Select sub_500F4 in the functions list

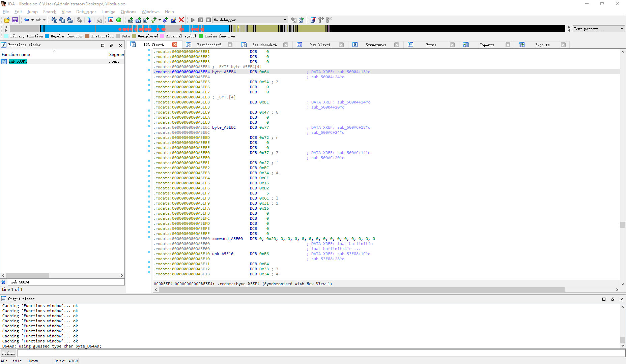[x=18, y=61]
